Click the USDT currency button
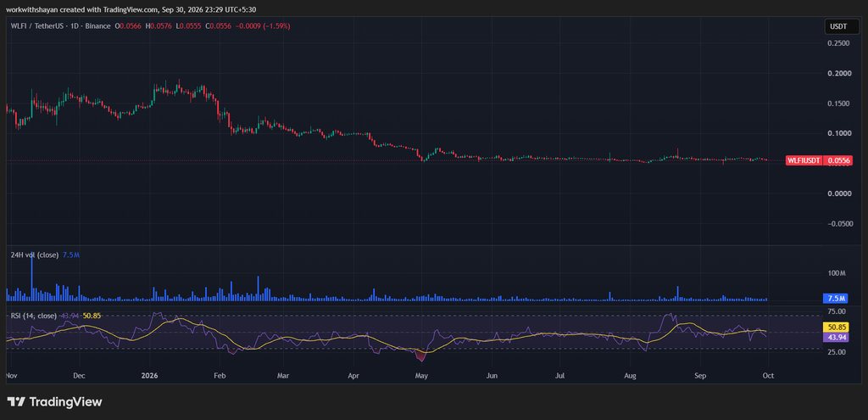The width and height of the screenshot is (868, 420). (842, 26)
